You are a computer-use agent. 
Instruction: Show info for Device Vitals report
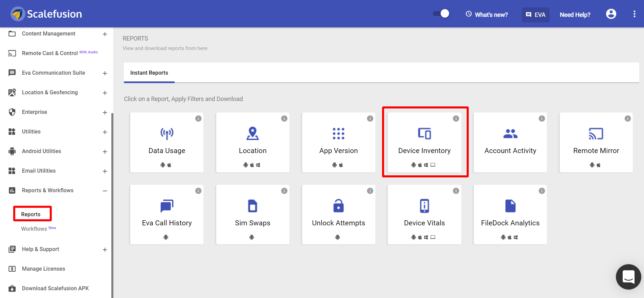(456, 191)
